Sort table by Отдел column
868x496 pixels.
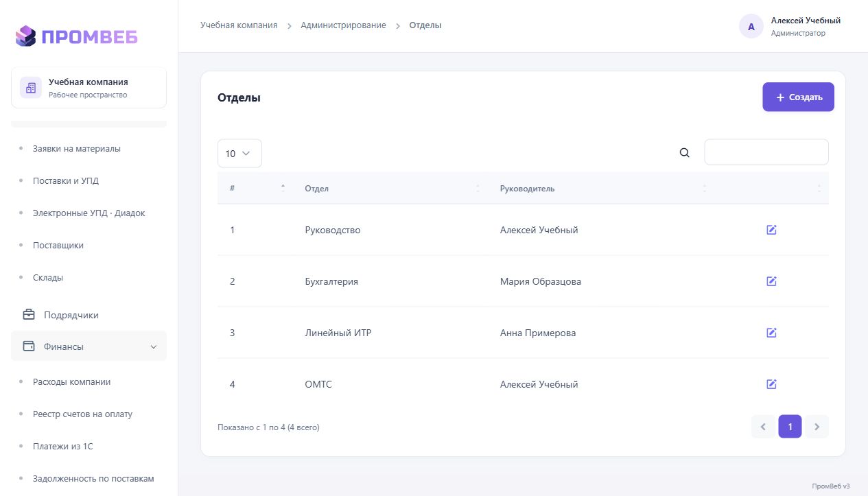click(x=391, y=189)
